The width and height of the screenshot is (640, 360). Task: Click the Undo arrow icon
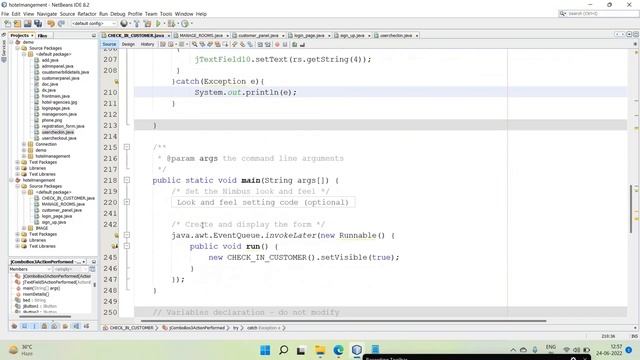pyautogui.click(x=51, y=24)
